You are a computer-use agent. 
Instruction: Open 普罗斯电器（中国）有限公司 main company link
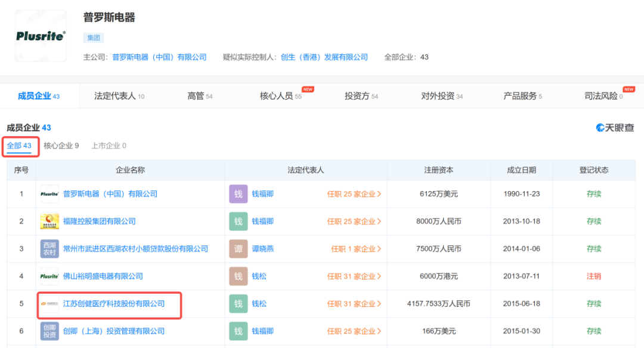159,57
